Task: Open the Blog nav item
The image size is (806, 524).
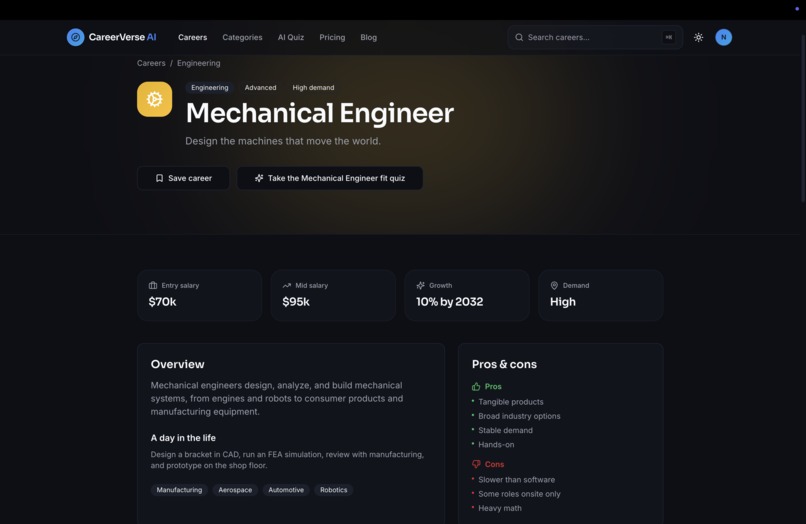Action: (x=369, y=37)
